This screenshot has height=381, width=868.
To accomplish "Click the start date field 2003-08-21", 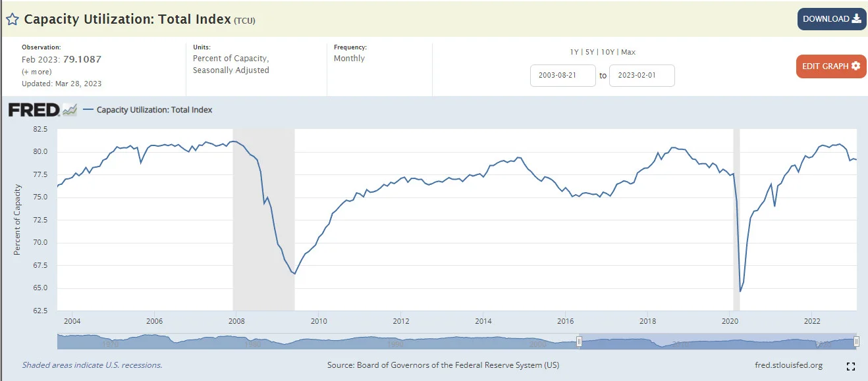I will click(563, 76).
